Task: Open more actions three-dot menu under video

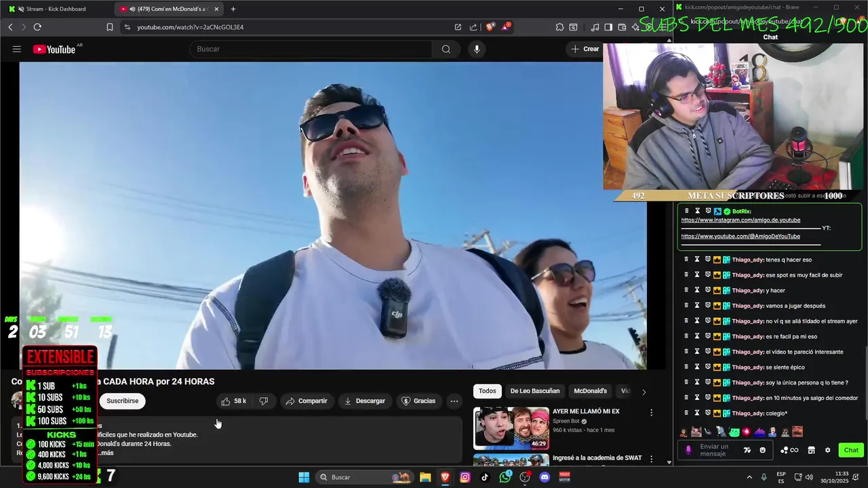Action: point(454,401)
